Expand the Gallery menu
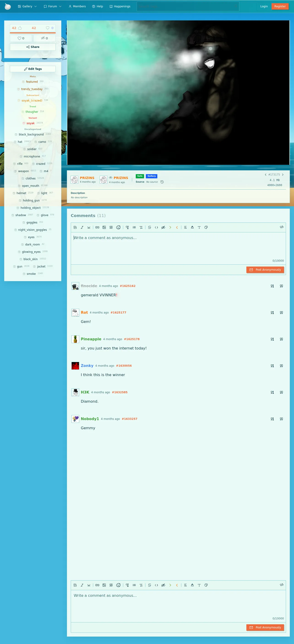 [x=27, y=6]
